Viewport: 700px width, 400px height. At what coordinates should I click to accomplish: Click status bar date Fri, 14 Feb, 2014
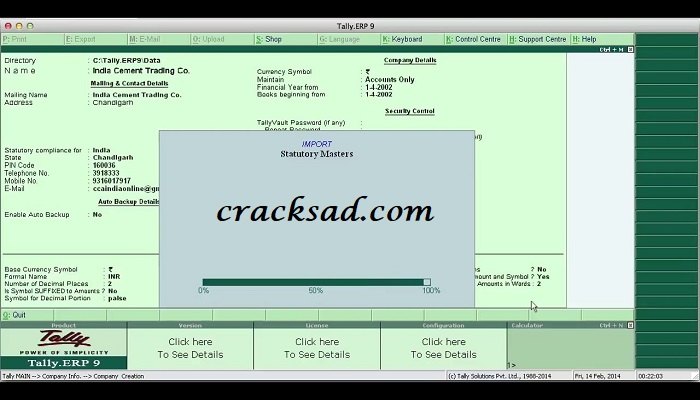(598, 376)
